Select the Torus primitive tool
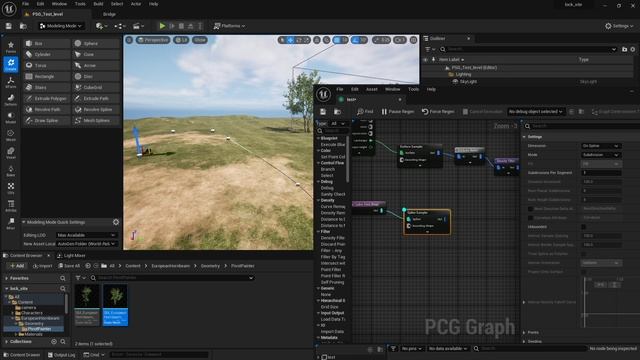This screenshot has height=360, width=640. click(46, 65)
